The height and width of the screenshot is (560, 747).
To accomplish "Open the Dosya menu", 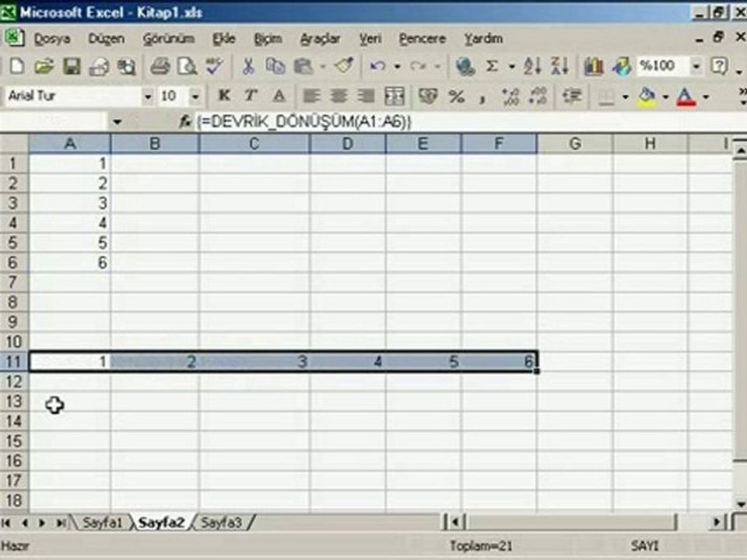I will coord(52,39).
